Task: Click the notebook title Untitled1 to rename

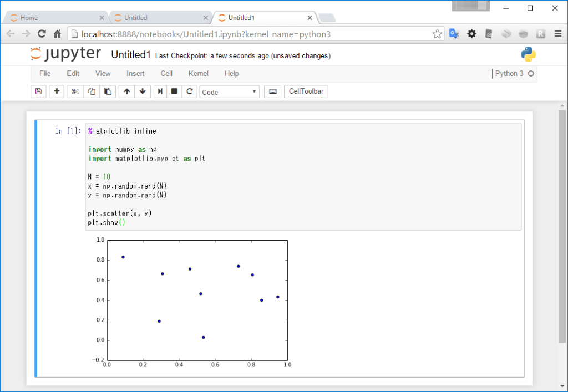Action: (x=131, y=54)
